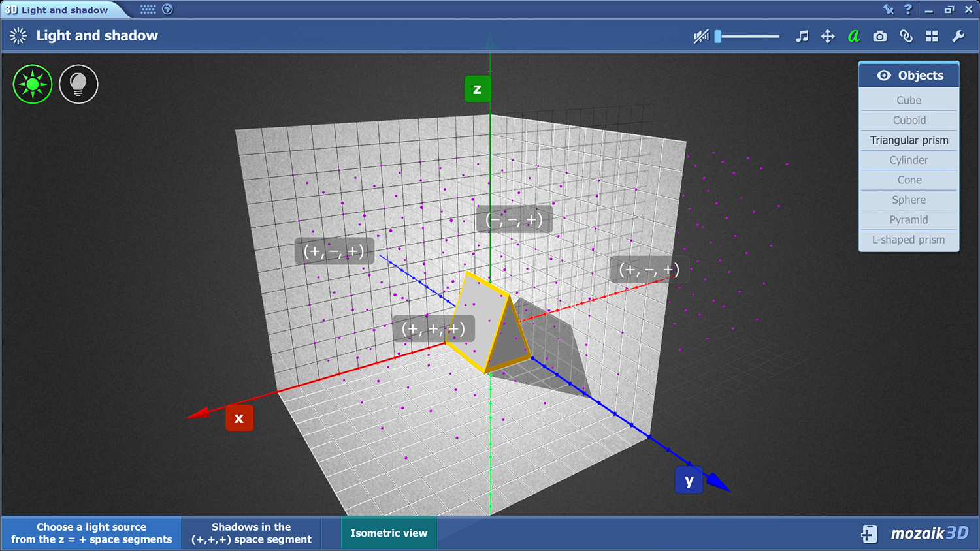The image size is (980, 551).
Task: Take a snapshot with camera icon
Action: 880,37
